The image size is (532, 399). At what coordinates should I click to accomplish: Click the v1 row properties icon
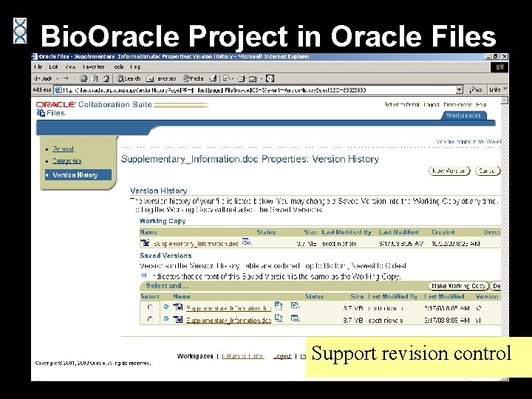pyautogui.click(x=295, y=318)
